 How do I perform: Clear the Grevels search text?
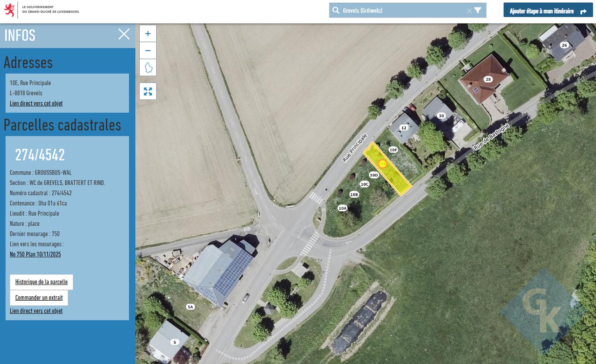469,11
